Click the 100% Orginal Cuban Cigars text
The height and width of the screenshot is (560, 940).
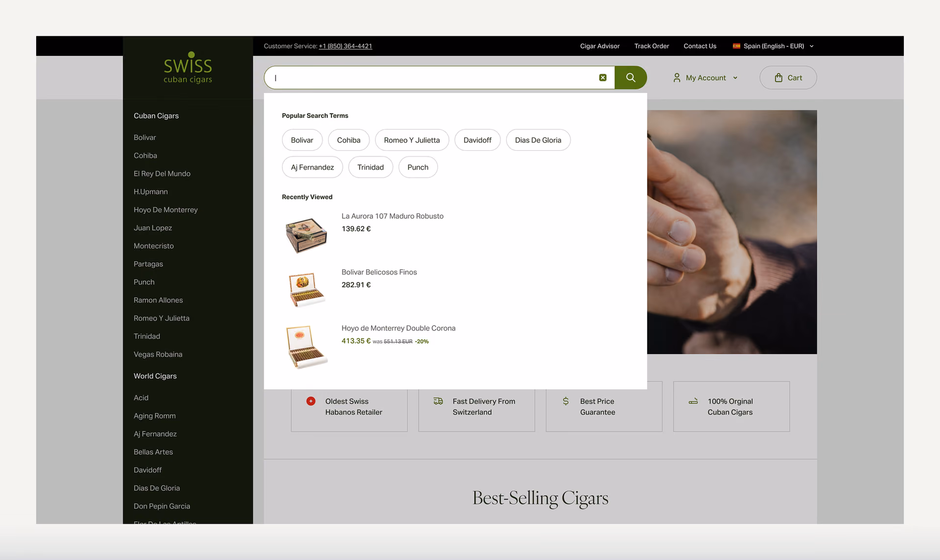[x=730, y=407]
